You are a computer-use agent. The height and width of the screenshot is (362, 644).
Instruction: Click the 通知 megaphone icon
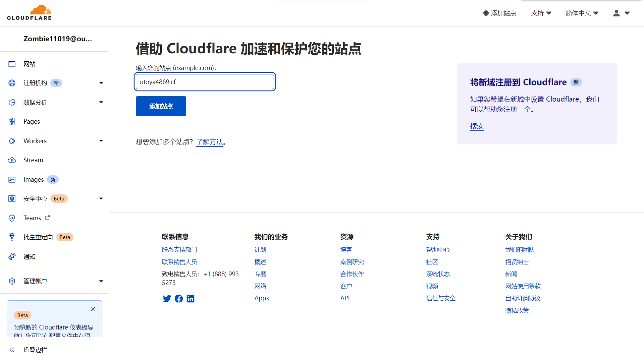pyautogui.click(x=12, y=257)
